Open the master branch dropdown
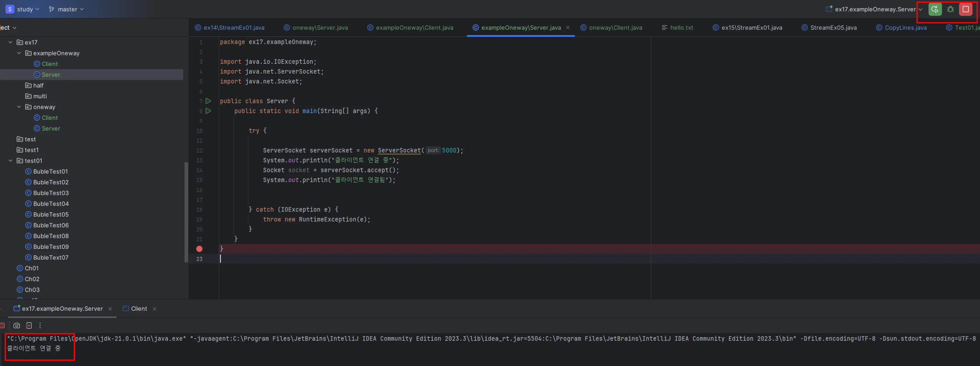The image size is (980, 366). 66,9
